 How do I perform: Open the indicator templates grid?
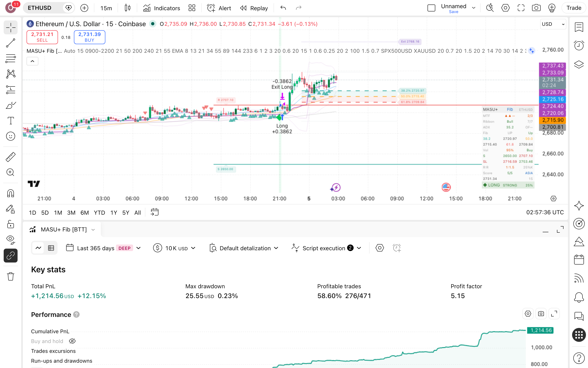click(192, 8)
